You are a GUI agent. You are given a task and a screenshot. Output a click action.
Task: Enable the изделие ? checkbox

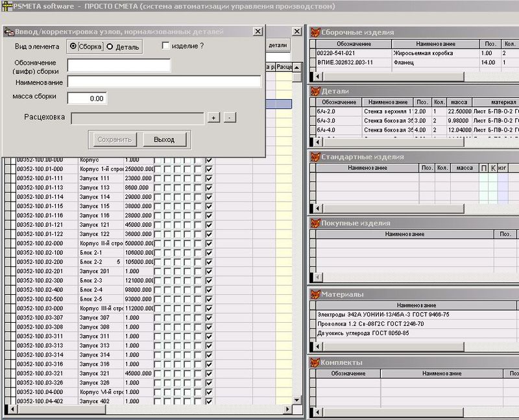point(166,46)
